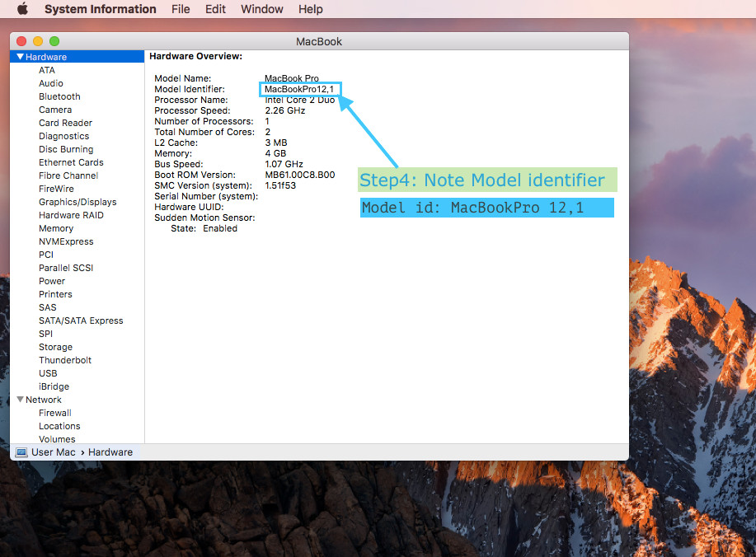
Task: Click the MacBookPro12,1 model identifier value
Action: [x=299, y=89]
